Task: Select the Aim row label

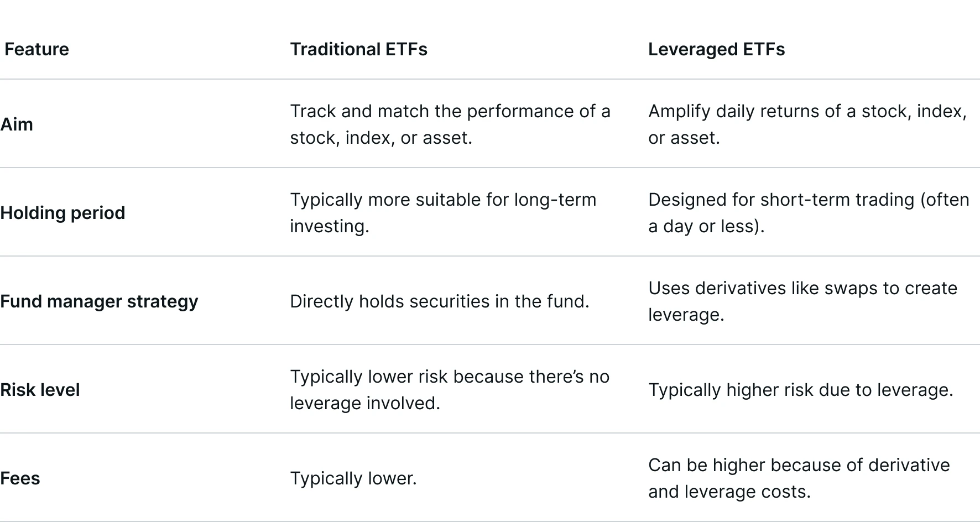Action: 17,124
